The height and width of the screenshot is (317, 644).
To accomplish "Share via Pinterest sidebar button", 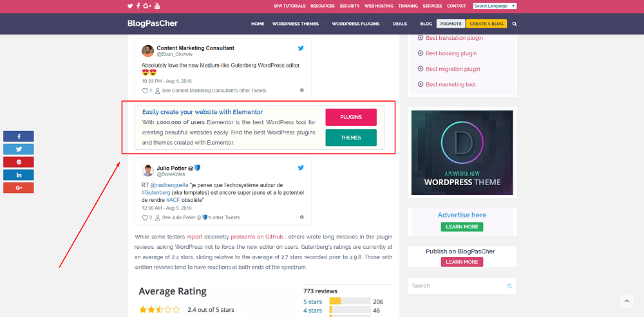I will [x=19, y=162].
